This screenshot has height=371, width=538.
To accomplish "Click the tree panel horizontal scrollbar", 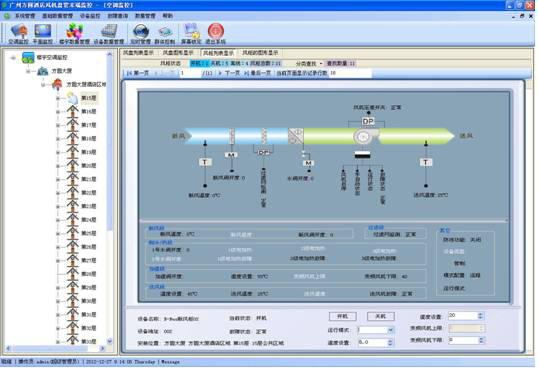I will click(x=55, y=349).
